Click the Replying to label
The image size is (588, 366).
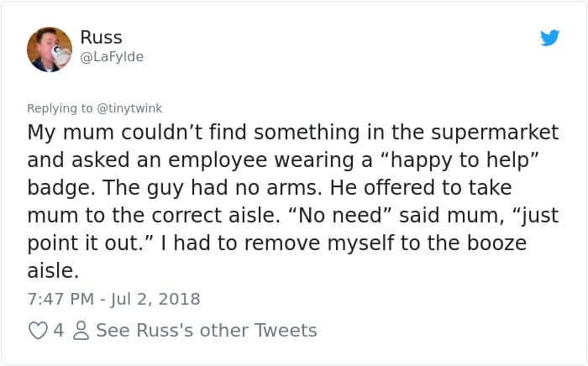pyautogui.click(x=60, y=107)
